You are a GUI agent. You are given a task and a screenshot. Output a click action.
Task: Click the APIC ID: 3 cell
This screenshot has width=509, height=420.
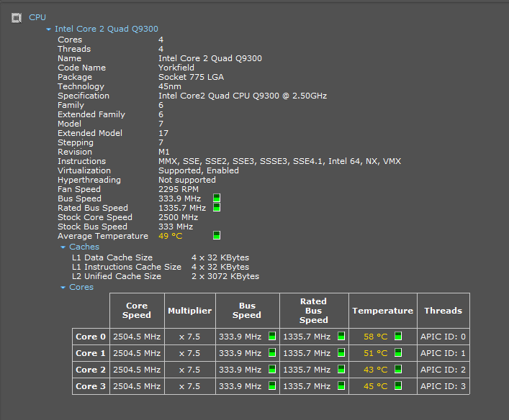click(443, 386)
